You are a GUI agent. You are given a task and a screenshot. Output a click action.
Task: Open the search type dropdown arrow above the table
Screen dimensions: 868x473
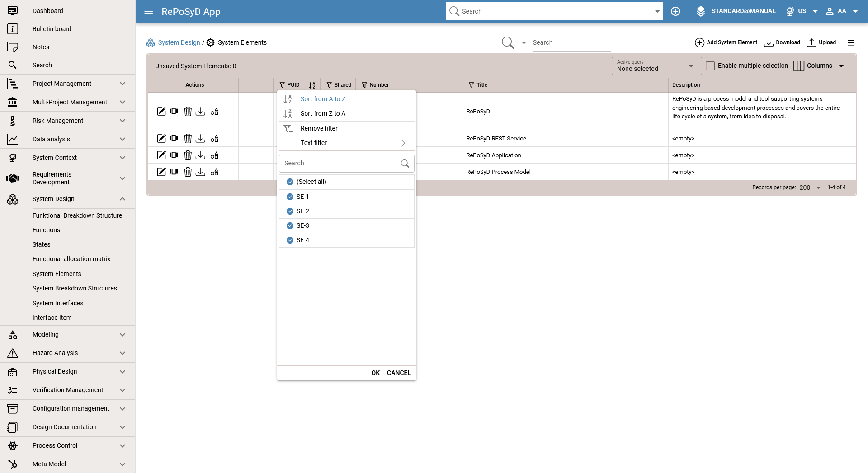(524, 43)
